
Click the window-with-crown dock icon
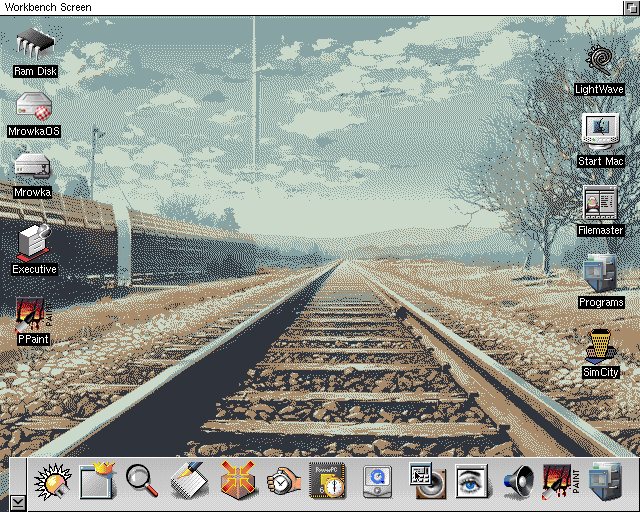click(x=97, y=481)
